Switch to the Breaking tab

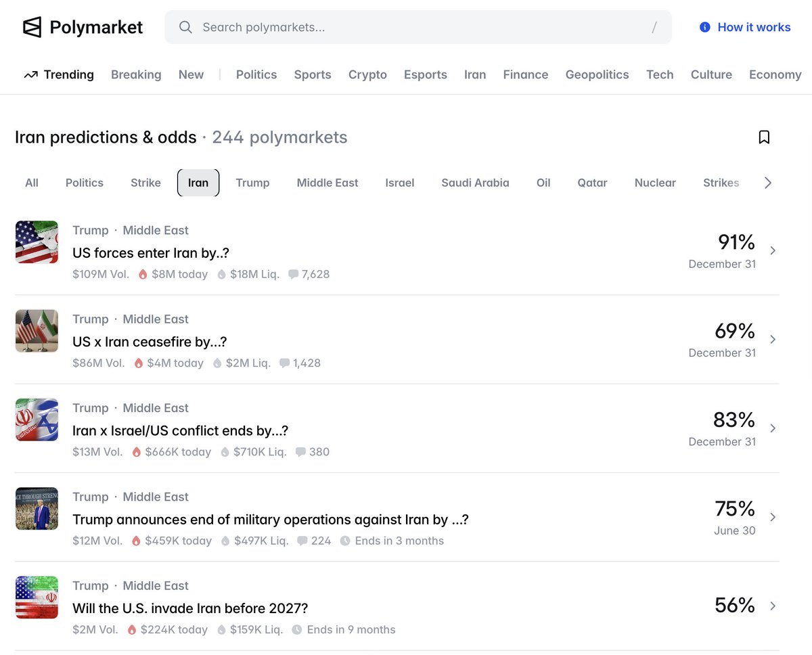tap(136, 74)
